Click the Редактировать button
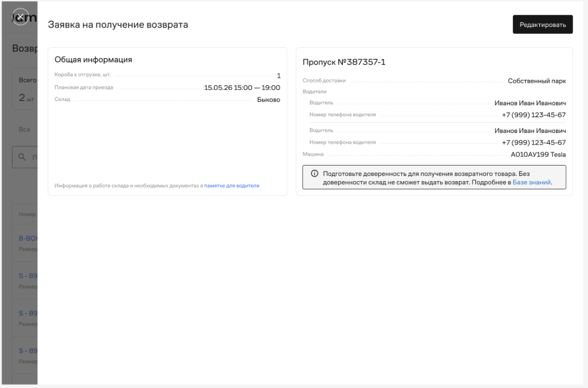The image size is (588, 388). point(542,24)
